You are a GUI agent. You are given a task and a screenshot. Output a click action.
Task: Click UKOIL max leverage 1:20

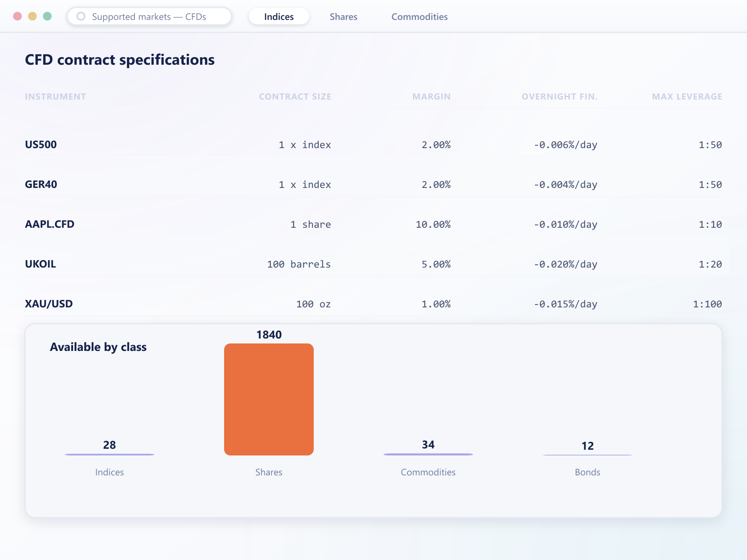[710, 264]
